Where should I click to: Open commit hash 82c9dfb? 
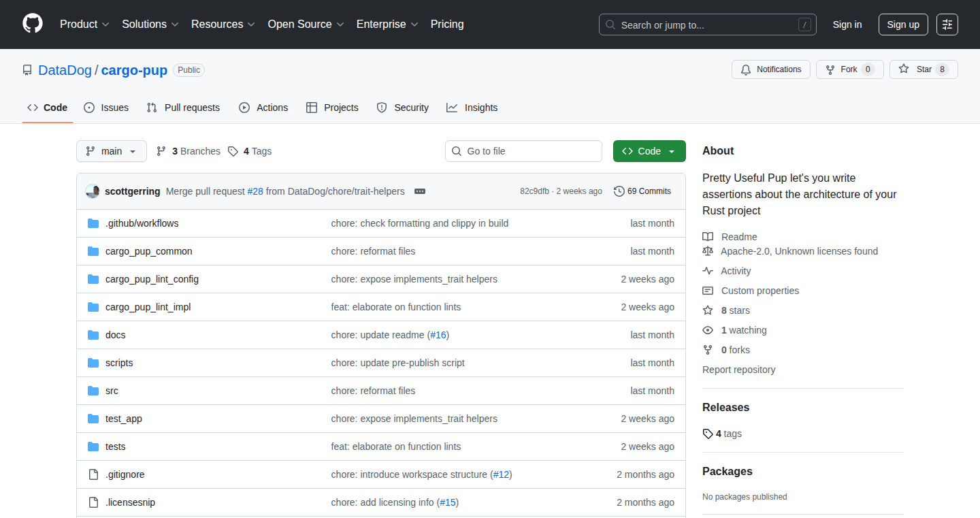pyautogui.click(x=535, y=191)
